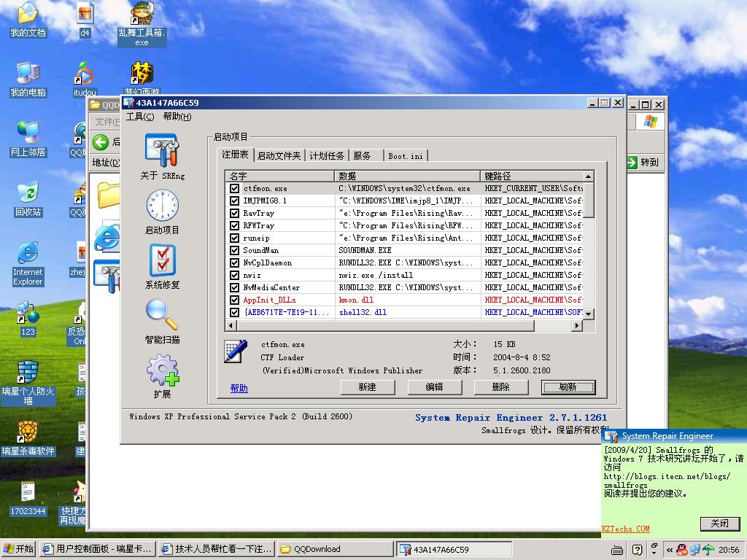The height and width of the screenshot is (560, 747).
Task: Click the back arrow in QQDownload window
Action: click(x=101, y=142)
